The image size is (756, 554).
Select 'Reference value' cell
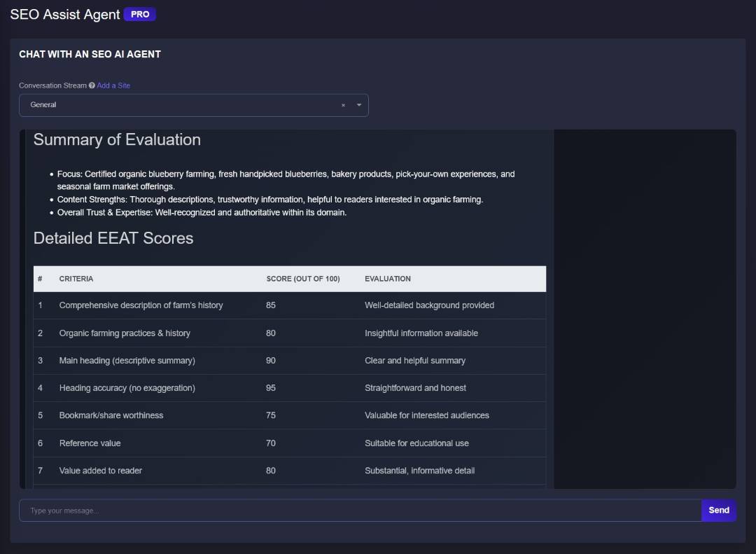tap(90, 443)
